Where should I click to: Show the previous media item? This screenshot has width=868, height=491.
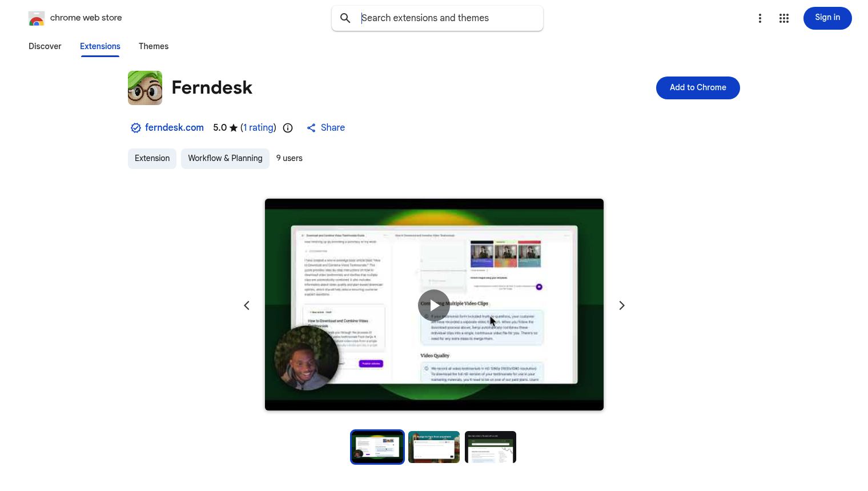[x=246, y=305]
